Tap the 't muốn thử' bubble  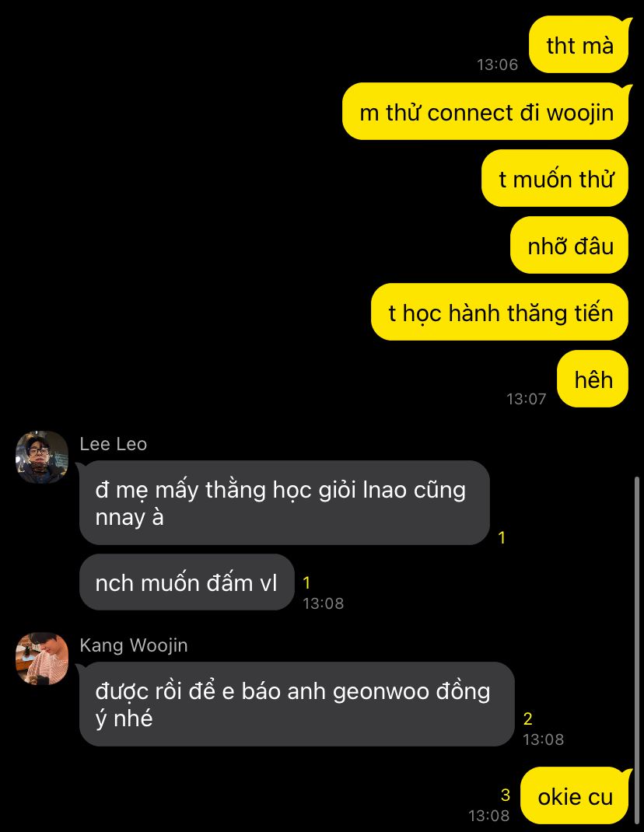click(x=555, y=179)
